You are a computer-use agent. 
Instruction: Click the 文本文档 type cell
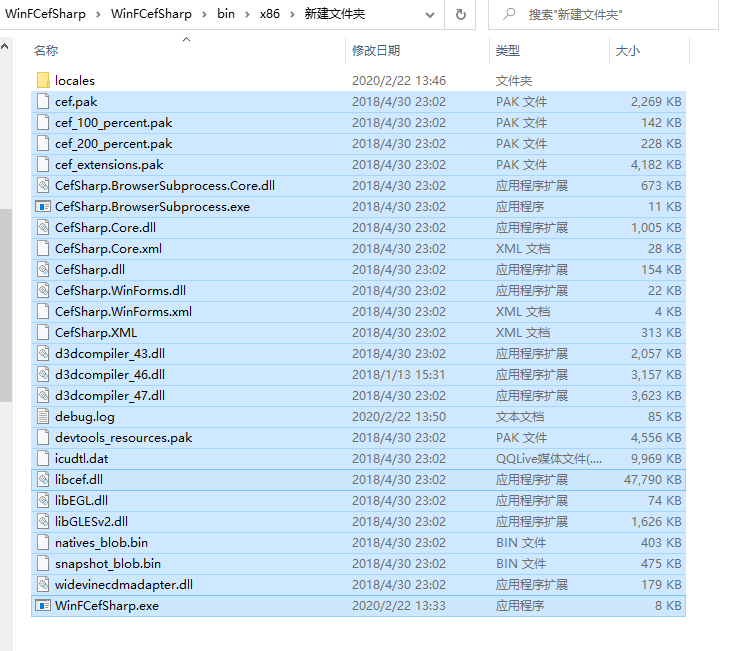520,416
